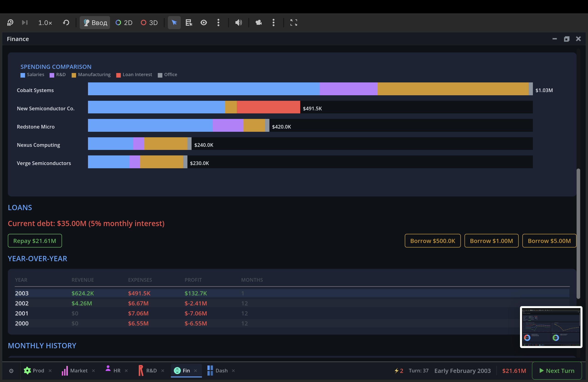Open the 1.0× speed dropdown
Screen dimensions: 588x382
(45, 23)
